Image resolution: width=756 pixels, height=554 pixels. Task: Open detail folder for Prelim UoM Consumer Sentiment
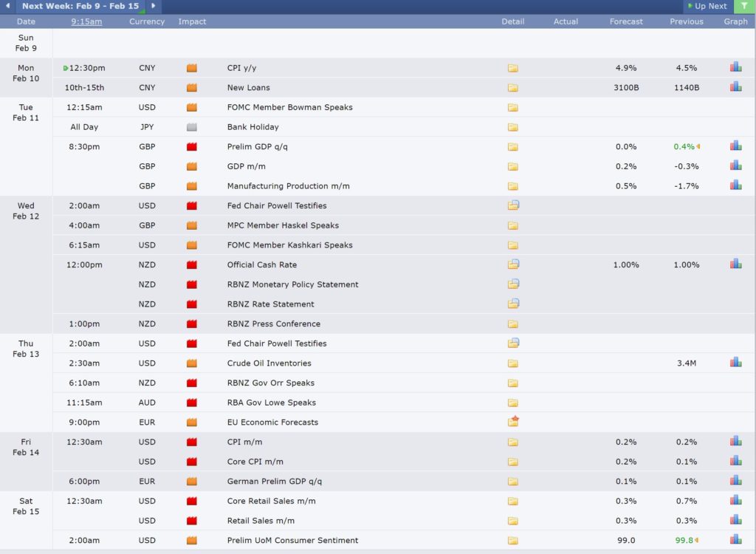coord(513,541)
